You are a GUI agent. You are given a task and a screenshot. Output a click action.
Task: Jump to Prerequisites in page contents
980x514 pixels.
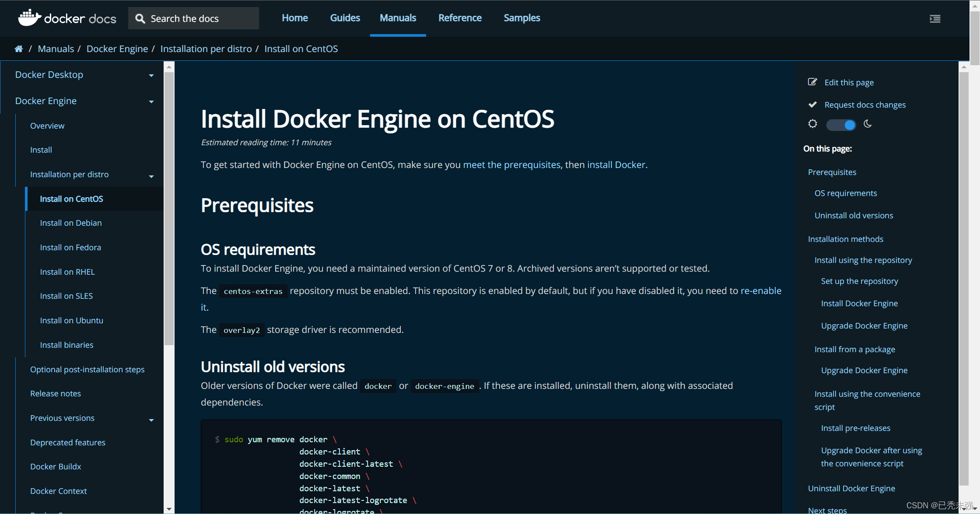(832, 172)
